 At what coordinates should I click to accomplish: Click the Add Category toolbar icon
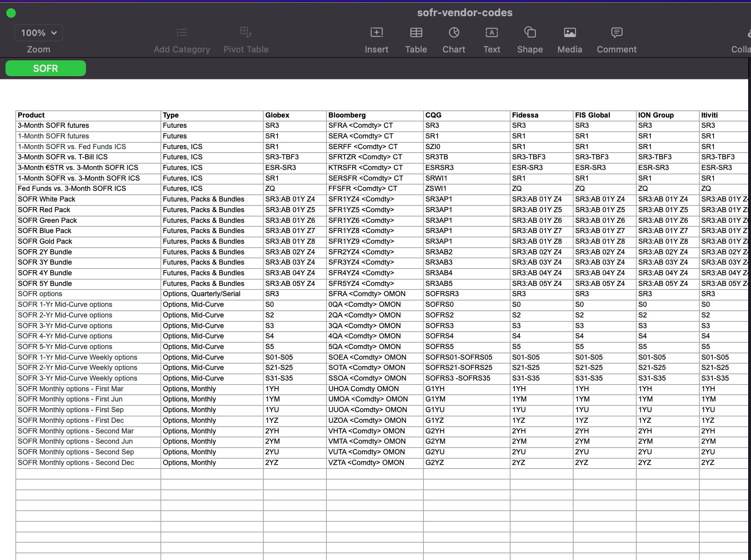182,32
